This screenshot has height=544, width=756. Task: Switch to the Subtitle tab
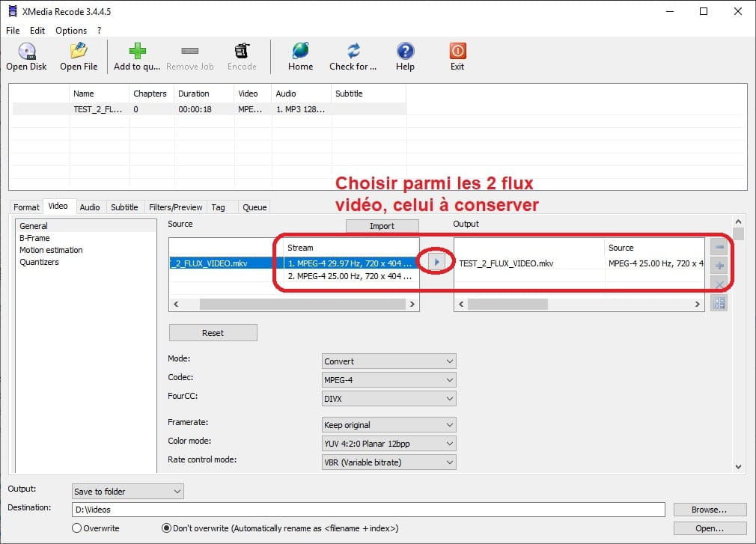coord(124,207)
